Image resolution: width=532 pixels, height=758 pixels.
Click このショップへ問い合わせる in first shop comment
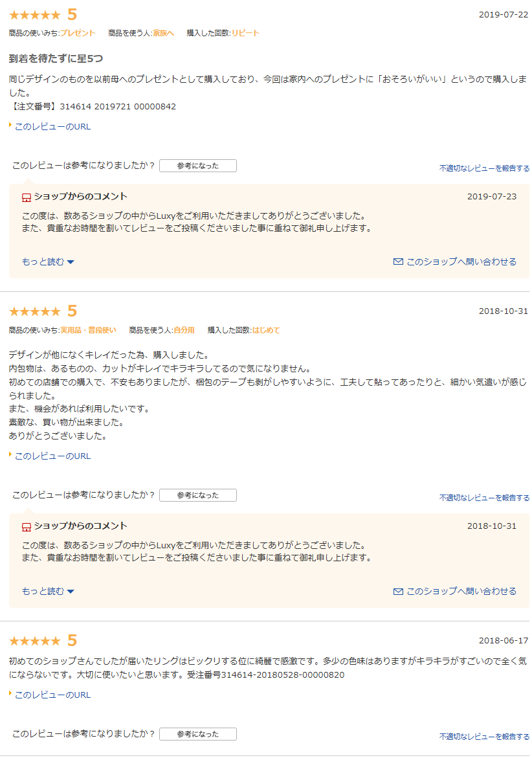pos(461,262)
